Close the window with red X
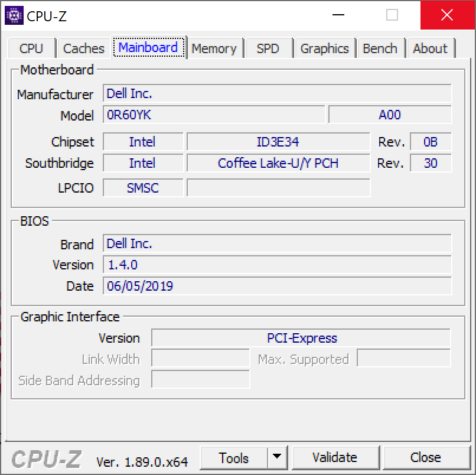Viewport: 476px width, 475px height. point(447,15)
